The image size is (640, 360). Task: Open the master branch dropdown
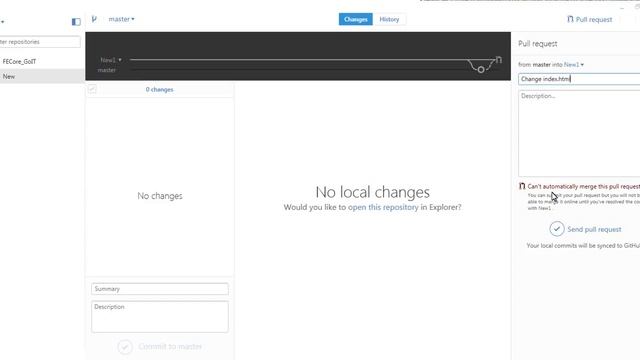121,19
